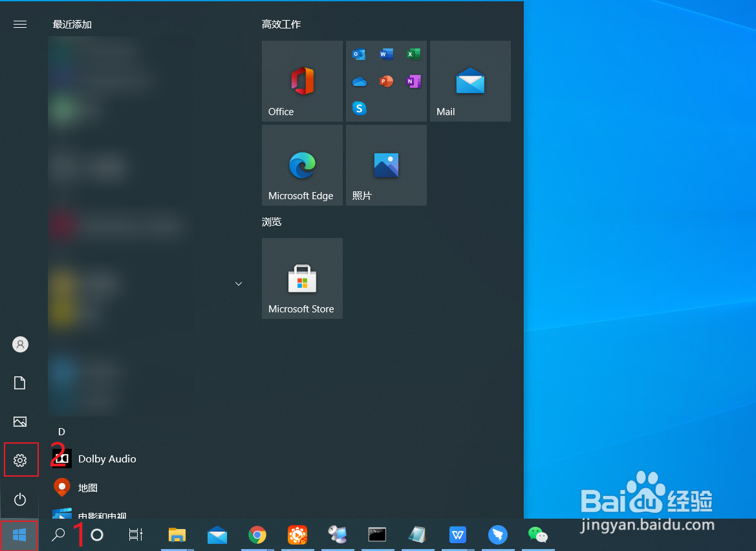Open the blue bird app on taskbar
This screenshot has height=551, width=756.
point(497,535)
